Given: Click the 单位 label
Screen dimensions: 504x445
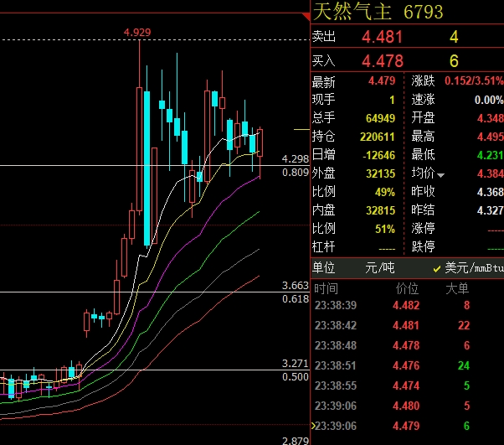Looking at the screenshot, I should 323,267.
